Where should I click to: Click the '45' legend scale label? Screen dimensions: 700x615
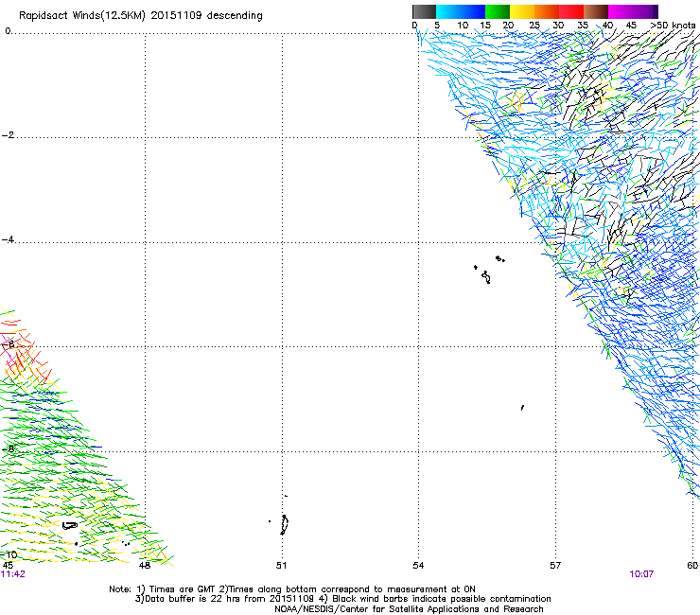coord(631,25)
